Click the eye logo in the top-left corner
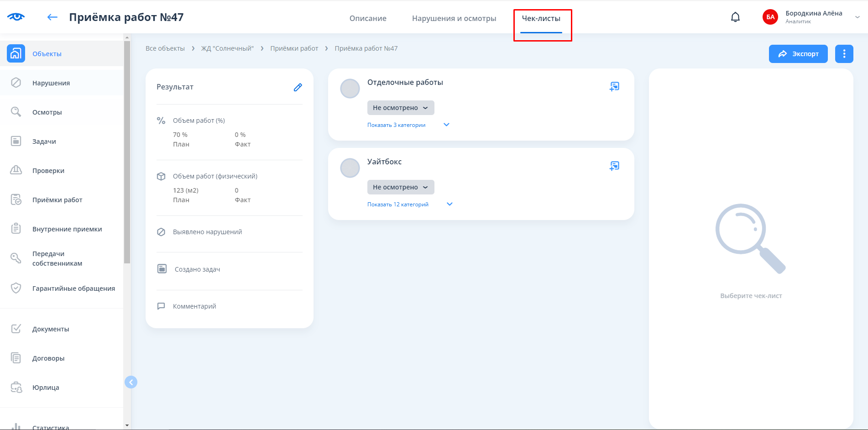868x430 pixels. pyautogui.click(x=16, y=17)
